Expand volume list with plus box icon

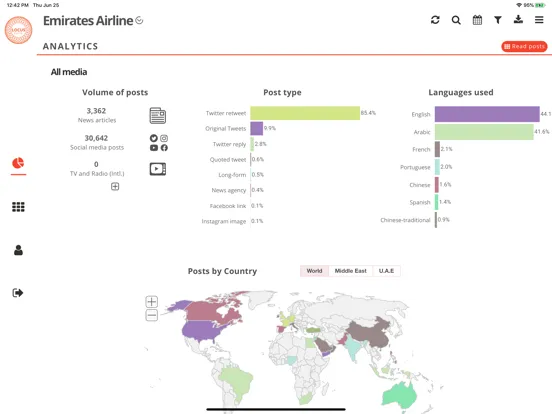(115, 186)
